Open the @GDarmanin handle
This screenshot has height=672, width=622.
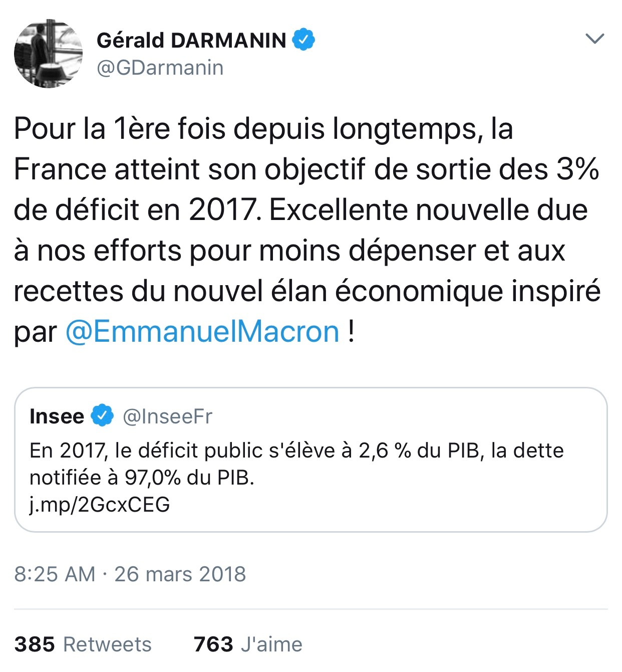click(x=160, y=68)
